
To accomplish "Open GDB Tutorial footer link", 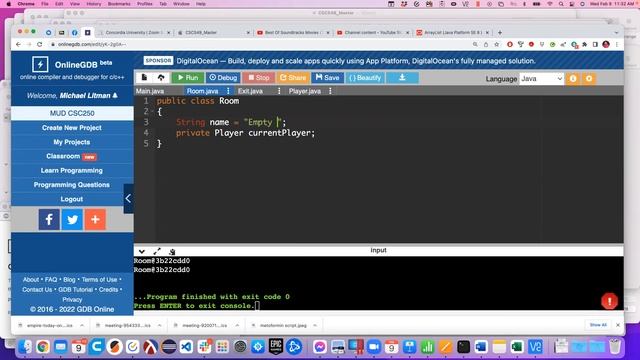I will click(76, 290).
